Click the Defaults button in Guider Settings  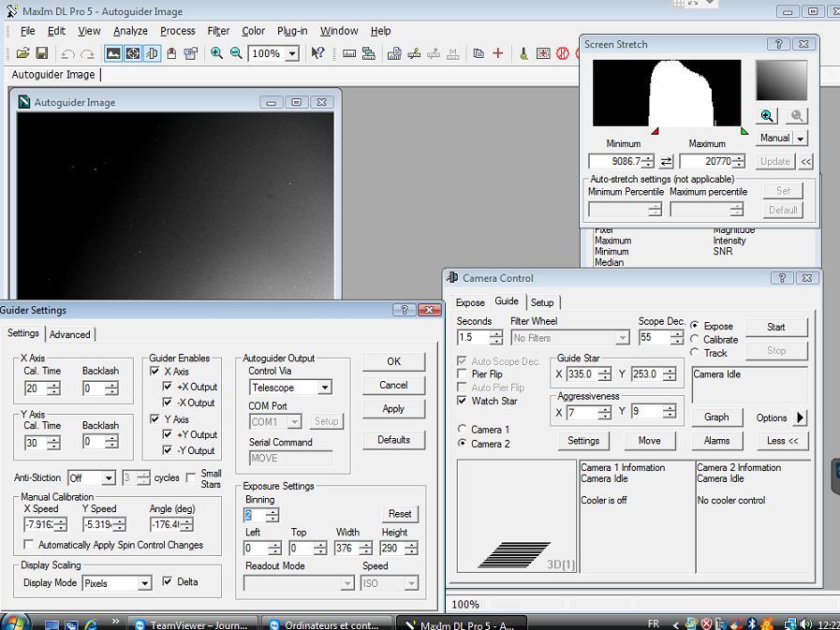click(393, 440)
